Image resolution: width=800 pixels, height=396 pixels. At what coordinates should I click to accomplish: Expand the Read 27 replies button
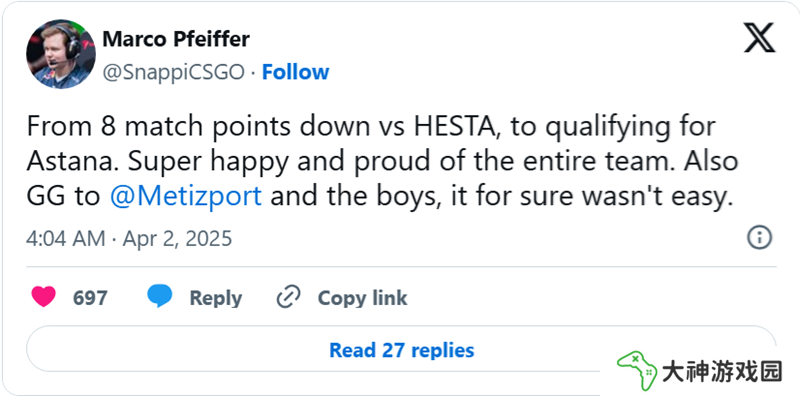(402, 350)
